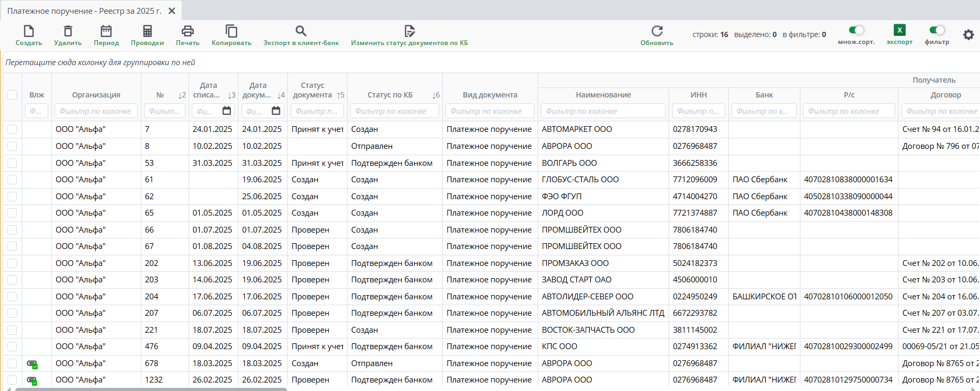Click the Печать printer icon
This screenshot has width=980, height=391.
(x=188, y=31)
